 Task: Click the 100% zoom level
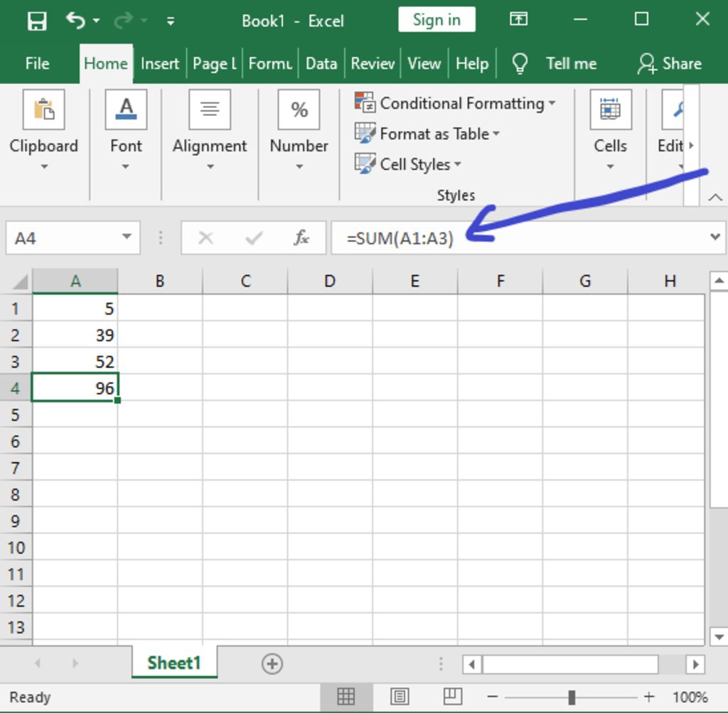point(690,697)
